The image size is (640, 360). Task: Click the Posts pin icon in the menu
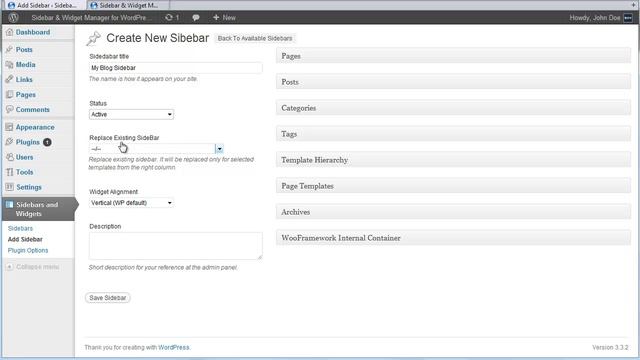9,49
